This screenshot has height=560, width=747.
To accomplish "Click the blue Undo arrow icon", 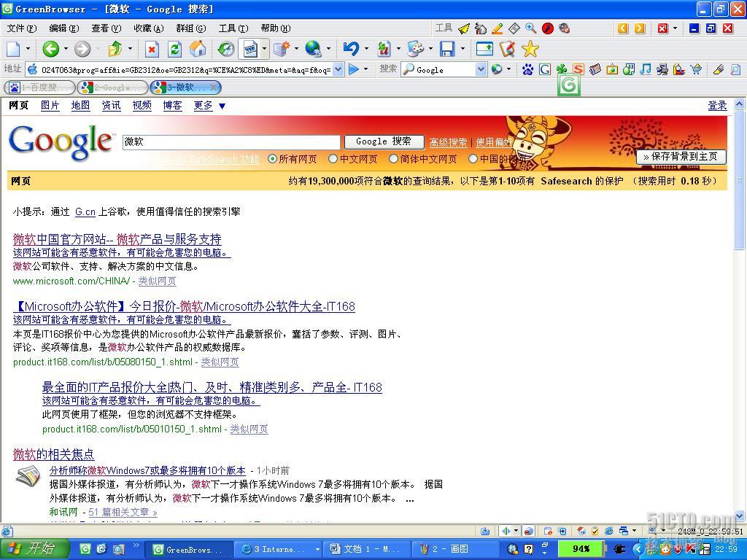I will (351, 49).
